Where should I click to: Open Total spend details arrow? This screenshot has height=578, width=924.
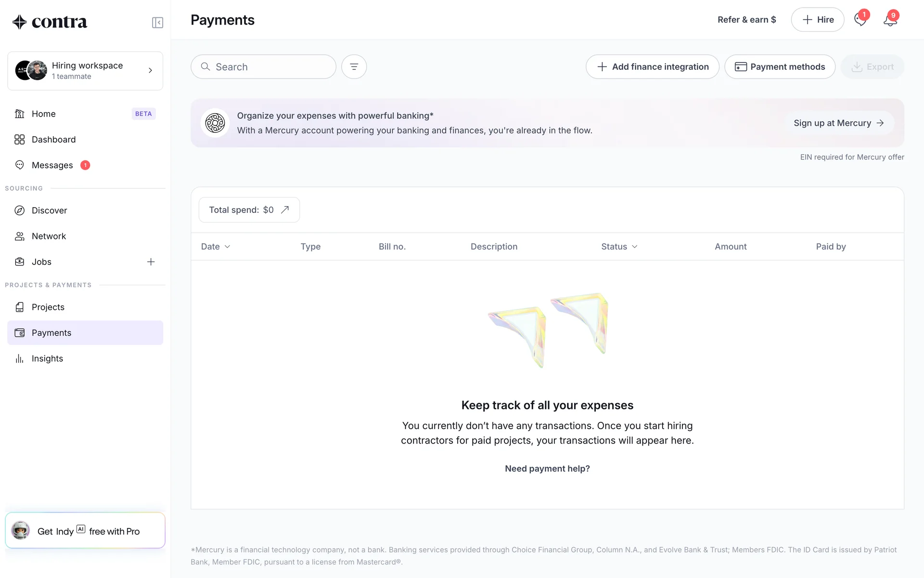[285, 210]
